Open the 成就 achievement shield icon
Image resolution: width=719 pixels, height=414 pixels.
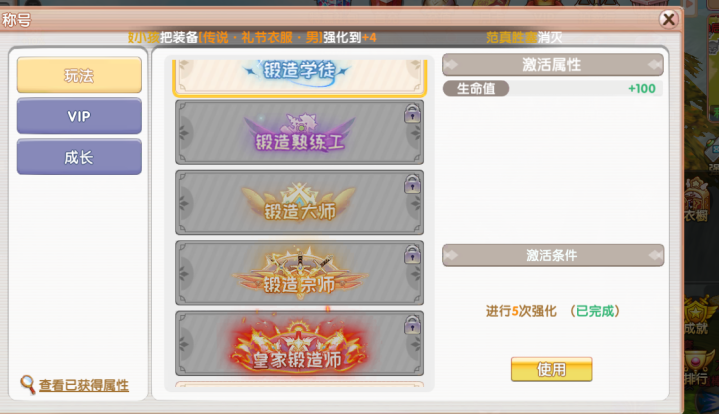pyautogui.click(x=698, y=315)
